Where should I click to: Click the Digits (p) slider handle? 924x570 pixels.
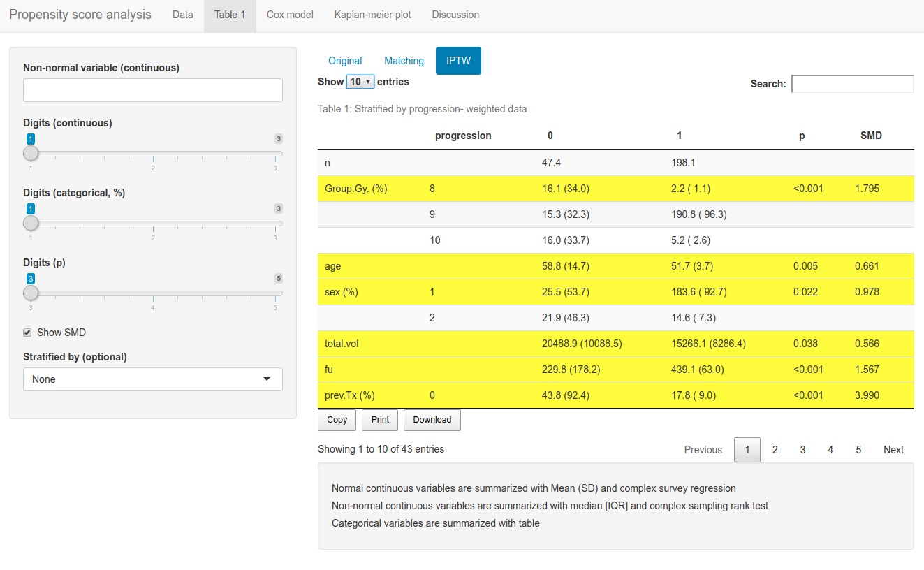(x=31, y=293)
